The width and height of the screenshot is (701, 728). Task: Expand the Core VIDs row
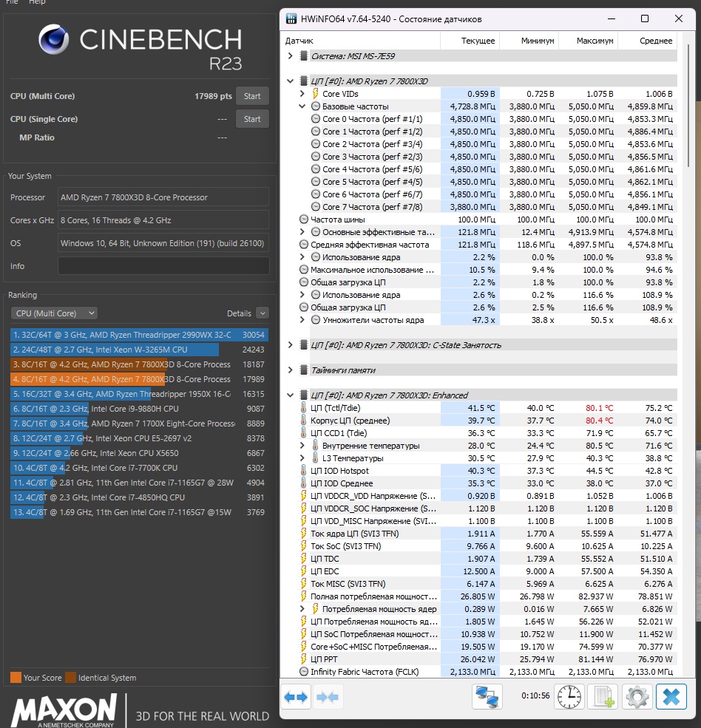coord(302,94)
